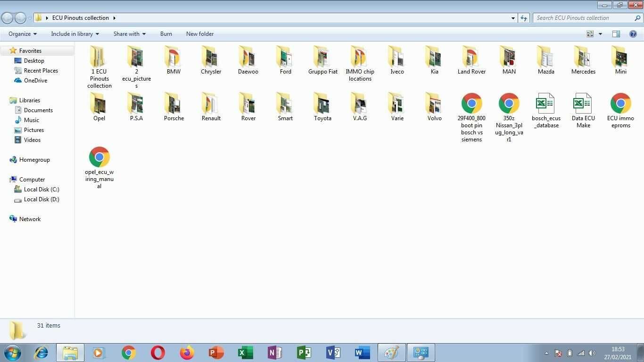Change the view with the views icon
The image size is (644, 362).
pos(590,34)
